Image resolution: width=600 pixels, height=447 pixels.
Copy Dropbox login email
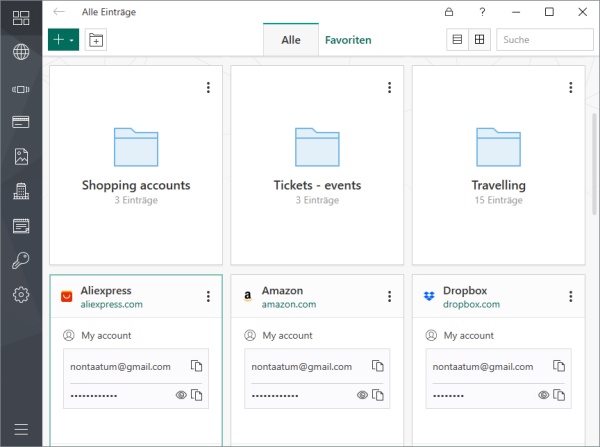(559, 366)
